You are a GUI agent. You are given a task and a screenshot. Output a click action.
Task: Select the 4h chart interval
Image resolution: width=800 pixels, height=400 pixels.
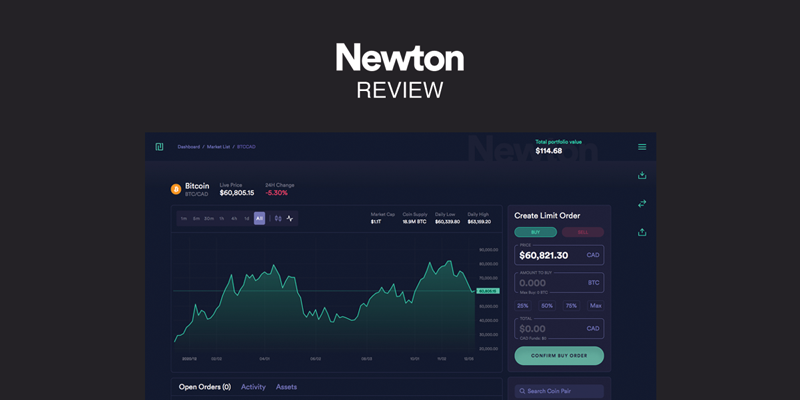pyautogui.click(x=234, y=218)
